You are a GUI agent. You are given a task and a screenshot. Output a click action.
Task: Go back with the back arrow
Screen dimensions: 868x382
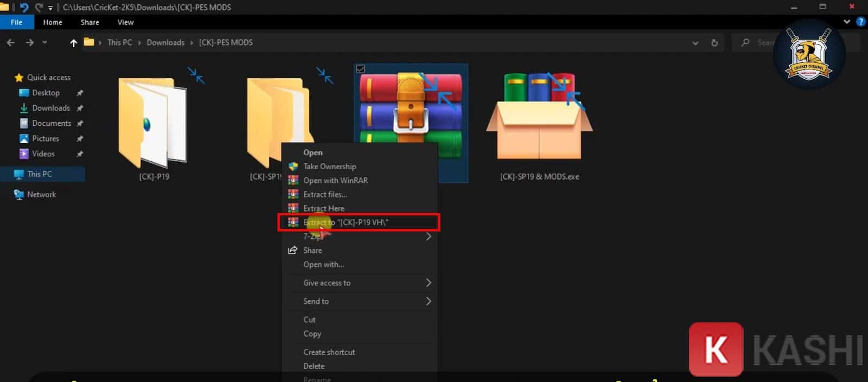click(11, 42)
